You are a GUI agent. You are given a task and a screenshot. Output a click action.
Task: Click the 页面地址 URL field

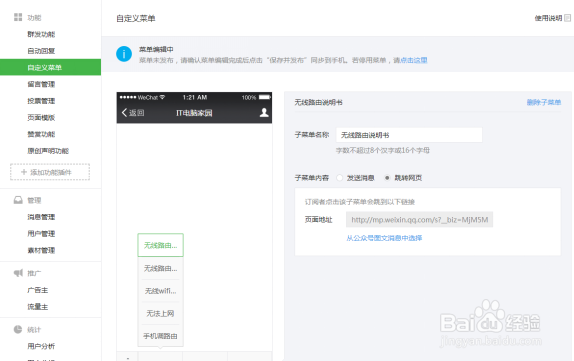point(420,220)
